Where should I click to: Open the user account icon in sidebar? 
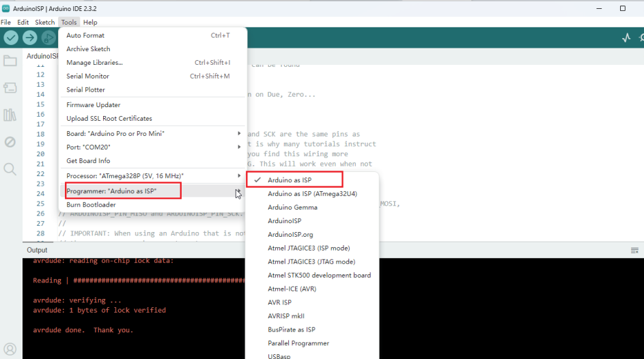(x=10, y=349)
